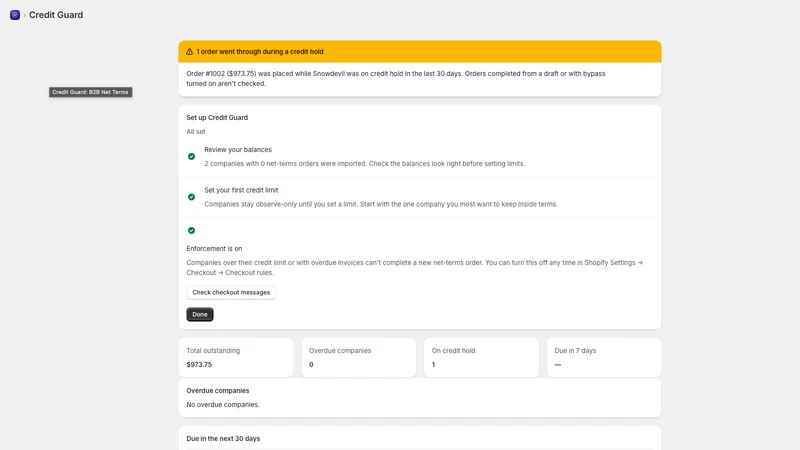Click the No overdue companies text

click(223, 405)
